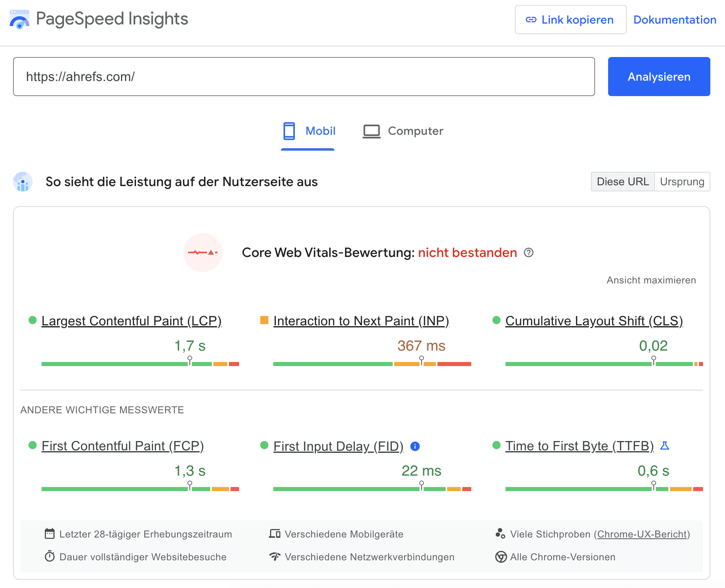725x588 pixels.
Task: Click the laptop computer icon
Action: click(x=371, y=132)
